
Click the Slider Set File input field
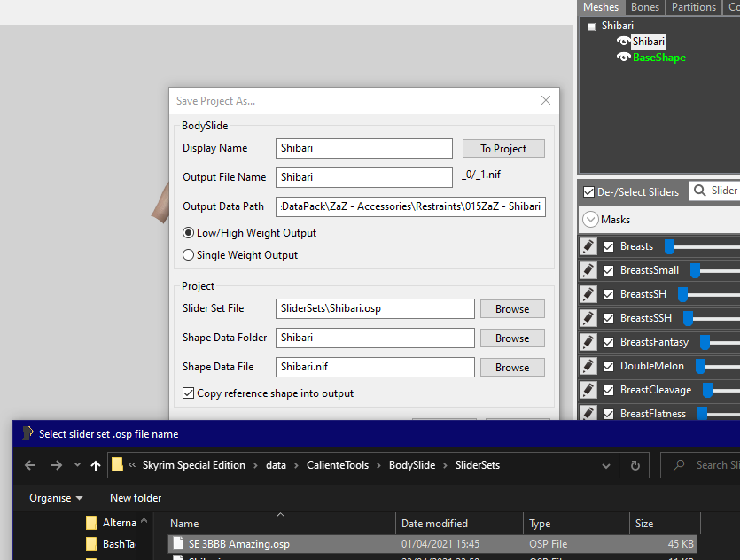pos(375,308)
